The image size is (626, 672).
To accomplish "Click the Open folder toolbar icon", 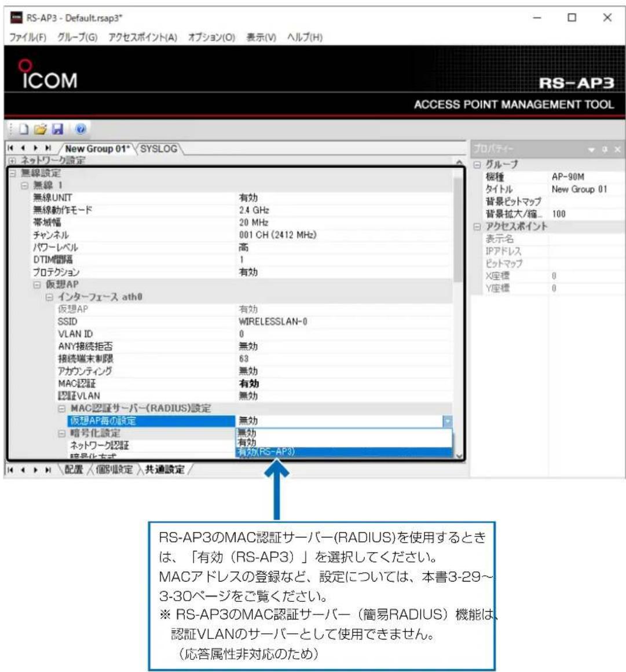I will pos(41,129).
